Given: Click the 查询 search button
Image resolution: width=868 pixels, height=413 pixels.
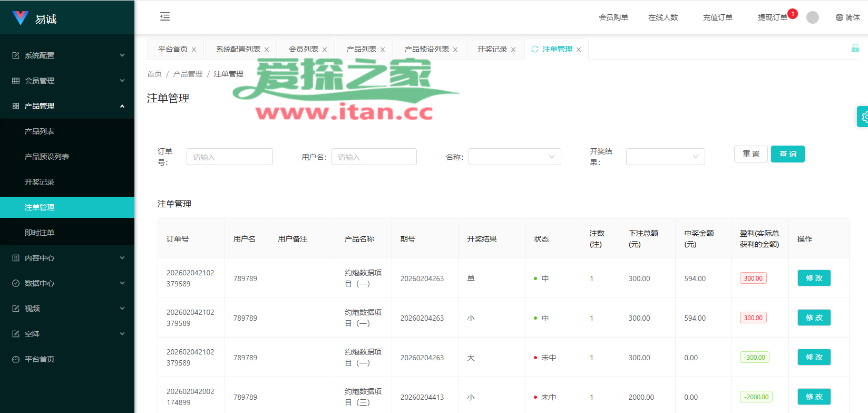Looking at the screenshot, I should coord(787,154).
